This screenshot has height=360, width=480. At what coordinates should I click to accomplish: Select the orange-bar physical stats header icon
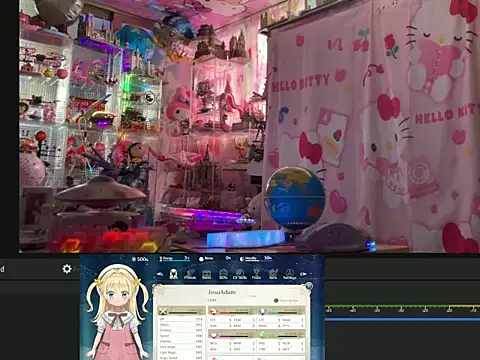213,311
